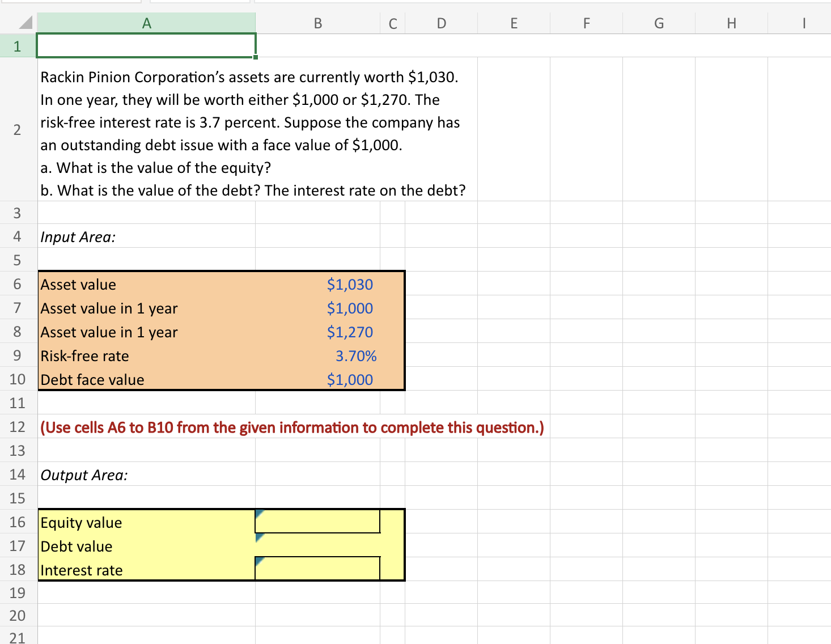Image resolution: width=831 pixels, height=644 pixels.
Task: Click the Debt value answer cell B17
Action: coord(317,545)
